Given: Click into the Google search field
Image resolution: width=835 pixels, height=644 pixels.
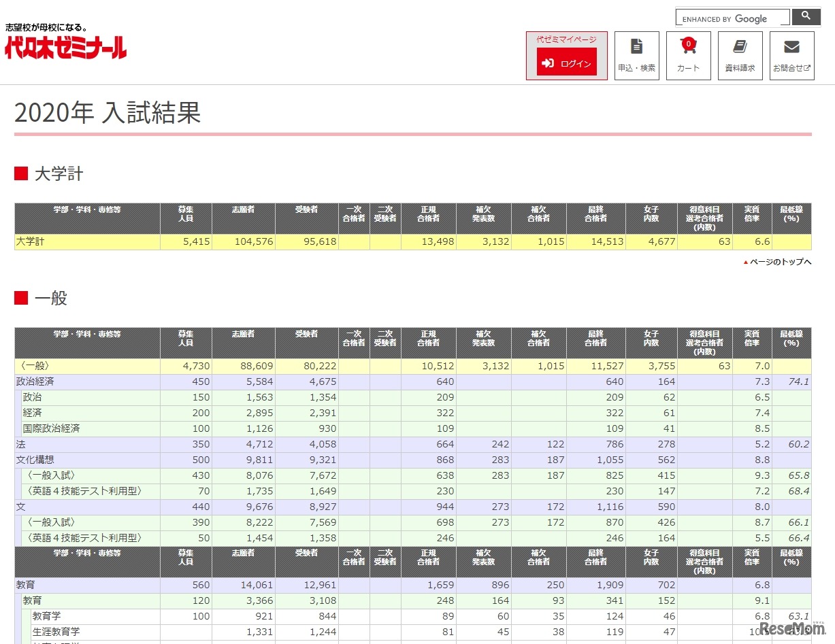Looking at the screenshot, I should (732, 18).
